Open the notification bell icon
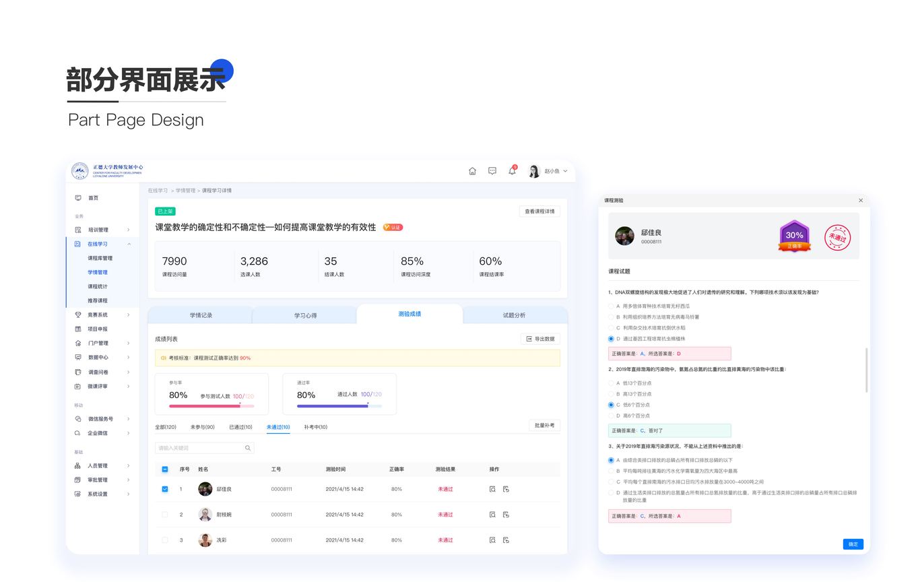 (x=512, y=171)
